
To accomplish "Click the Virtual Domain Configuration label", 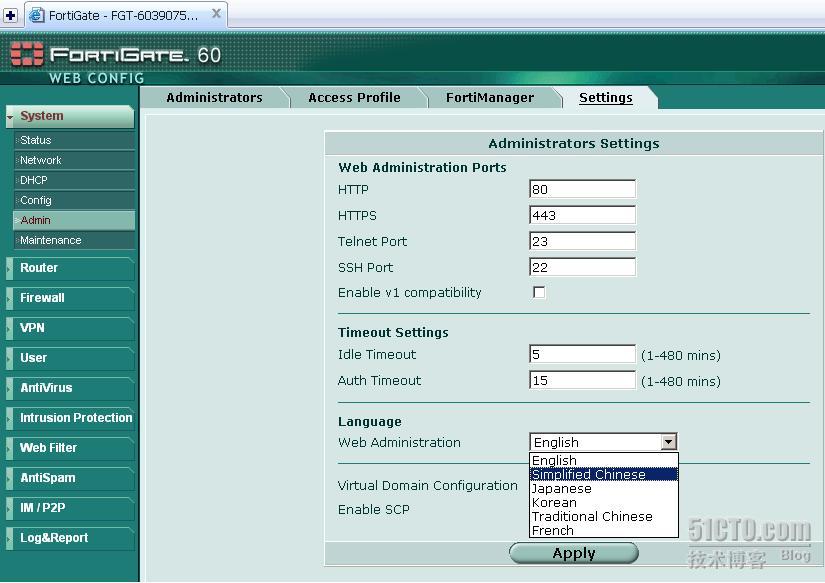I will [428, 486].
